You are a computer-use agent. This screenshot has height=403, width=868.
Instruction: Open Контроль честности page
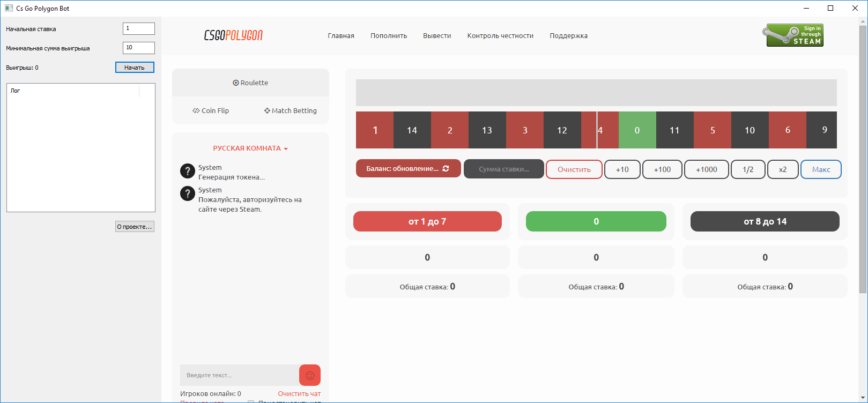(500, 36)
